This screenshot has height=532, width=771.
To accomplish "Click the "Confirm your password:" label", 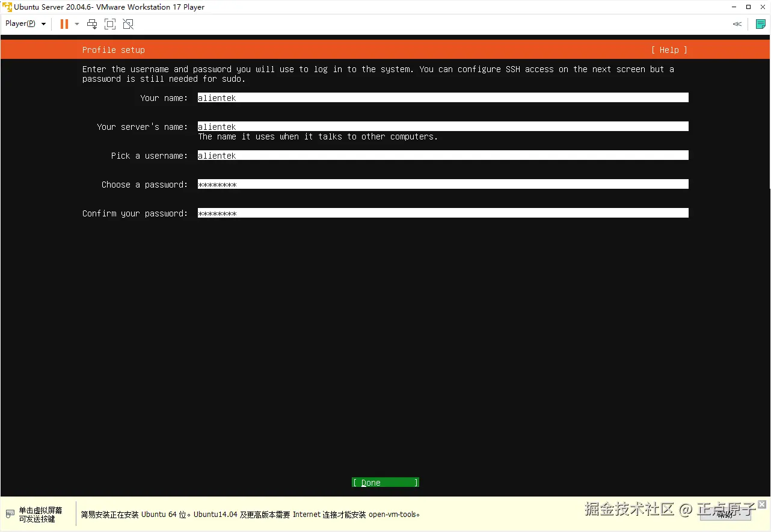I will tap(135, 213).
